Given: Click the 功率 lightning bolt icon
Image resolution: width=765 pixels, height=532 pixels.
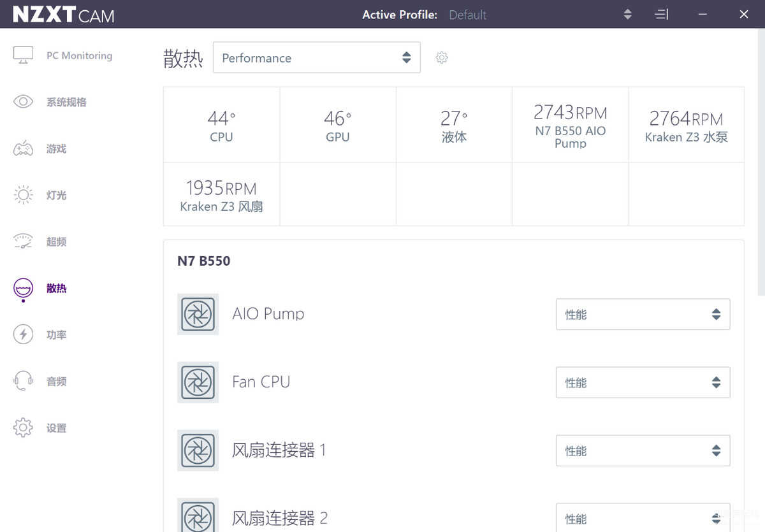Looking at the screenshot, I should click(x=23, y=334).
